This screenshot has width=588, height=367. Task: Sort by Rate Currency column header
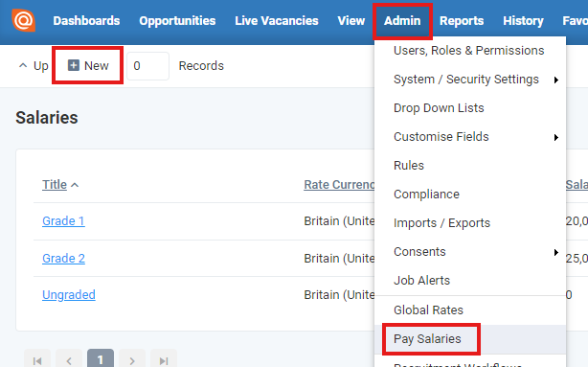tap(339, 185)
